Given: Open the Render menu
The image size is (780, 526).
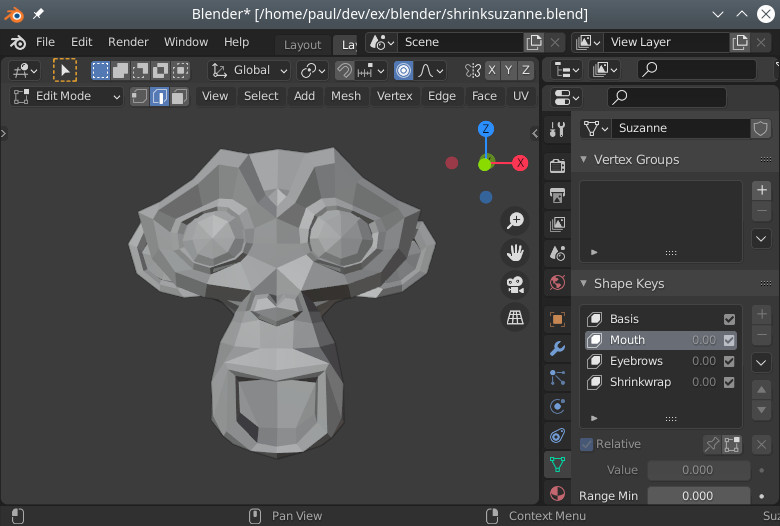Looking at the screenshot, I should [x=128, y=42].
